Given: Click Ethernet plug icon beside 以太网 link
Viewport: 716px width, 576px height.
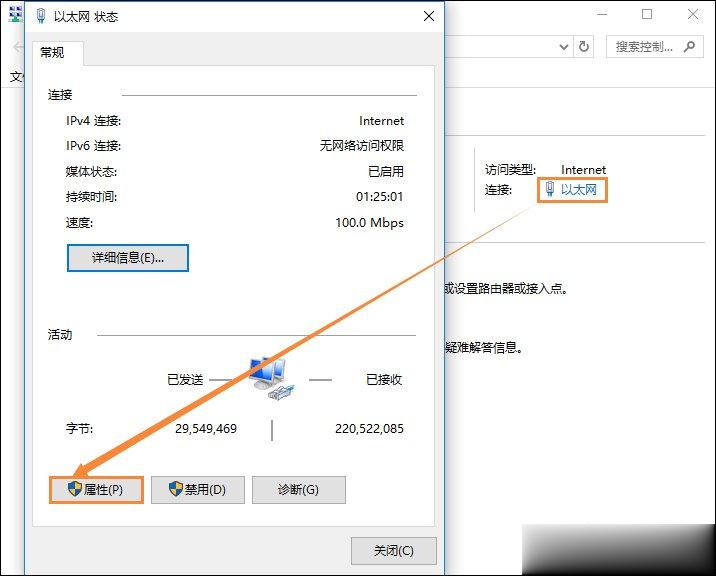Looking at the screenshot, I should coord(550,189).
